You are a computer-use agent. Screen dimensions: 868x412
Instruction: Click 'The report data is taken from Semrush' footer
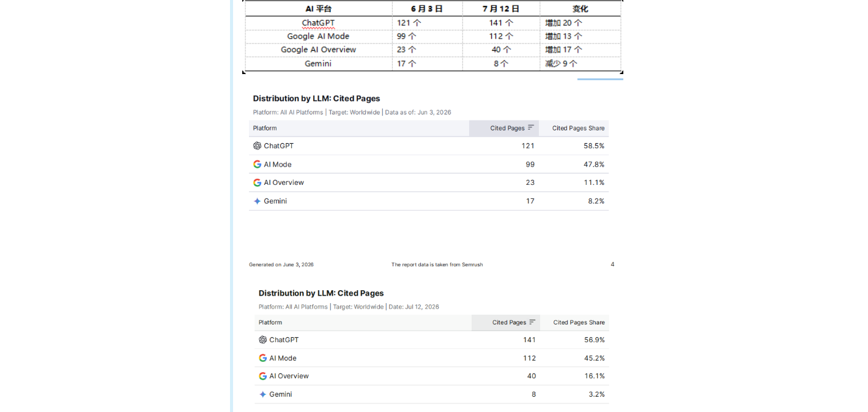tap(437, 264)
